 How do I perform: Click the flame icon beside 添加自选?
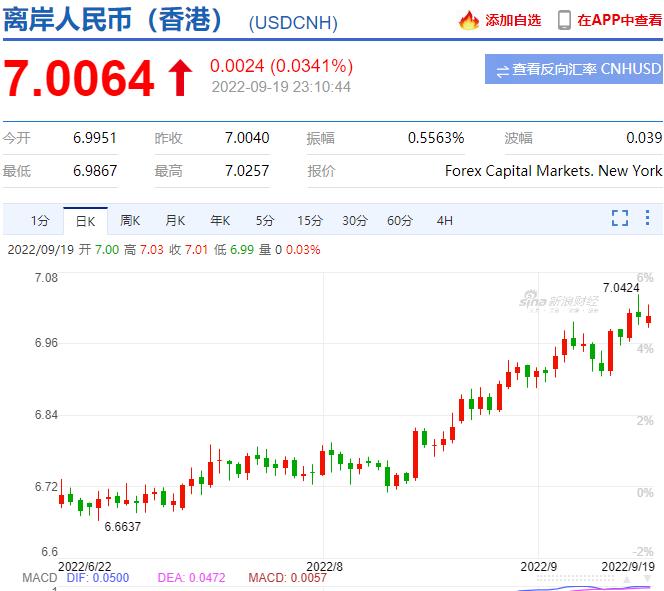coord(468,20)
